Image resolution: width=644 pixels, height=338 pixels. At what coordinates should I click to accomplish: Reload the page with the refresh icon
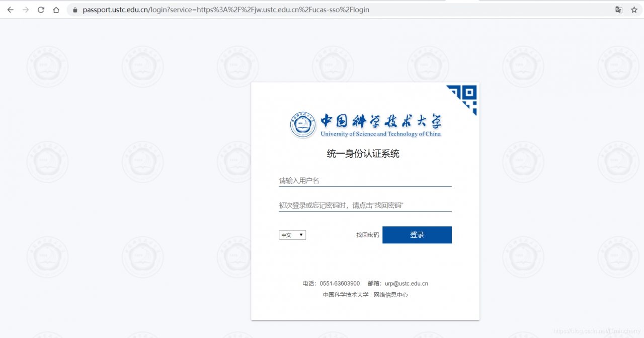pyautogui.click(x=41, y=10)
